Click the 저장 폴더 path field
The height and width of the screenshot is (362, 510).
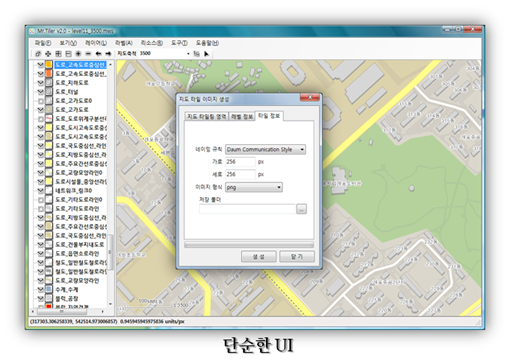coord(247,209)
